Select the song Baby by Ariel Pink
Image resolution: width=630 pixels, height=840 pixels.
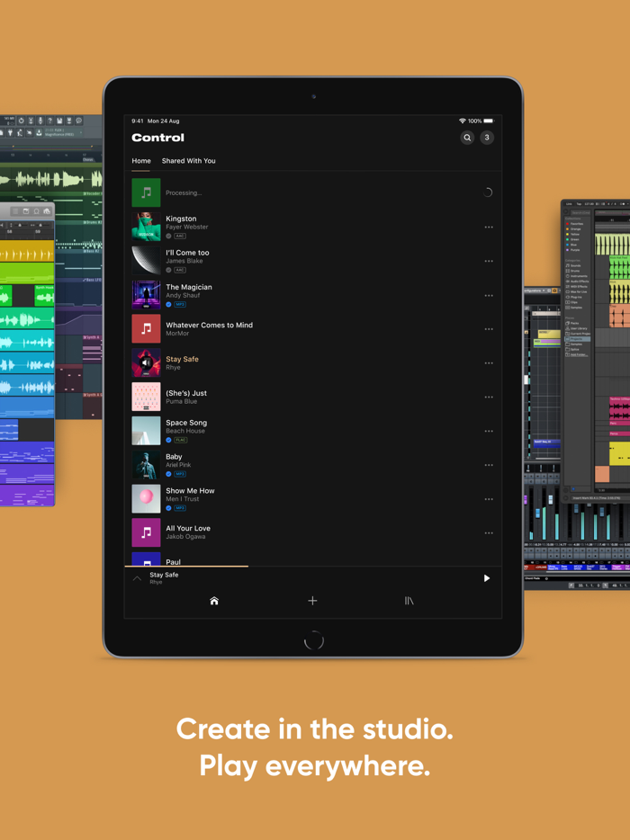(313, 465)
